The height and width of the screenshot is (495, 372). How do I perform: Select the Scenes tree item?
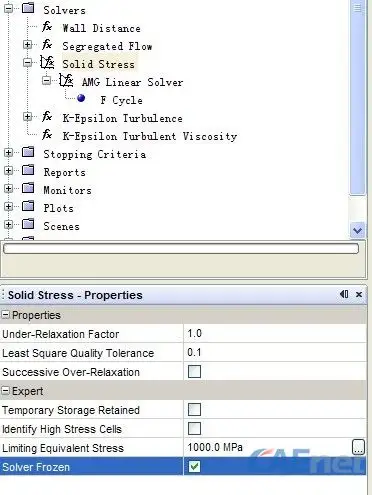(x=62, y=226)
